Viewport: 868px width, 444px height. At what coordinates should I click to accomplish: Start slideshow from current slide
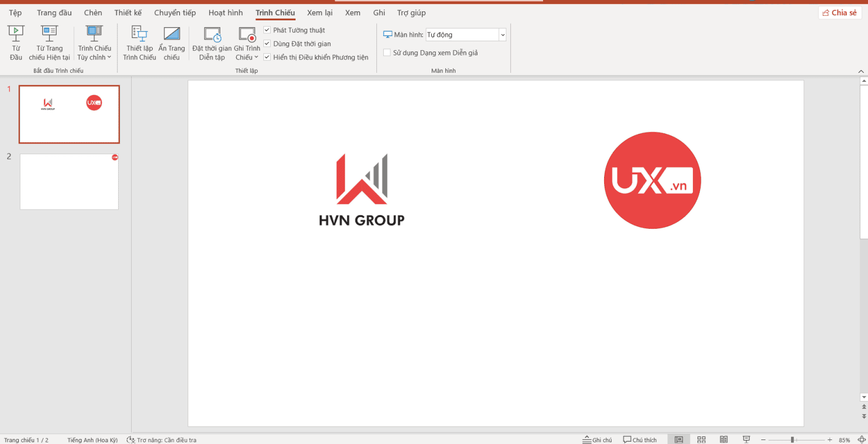pyautogui.click(x=49, y=42)
